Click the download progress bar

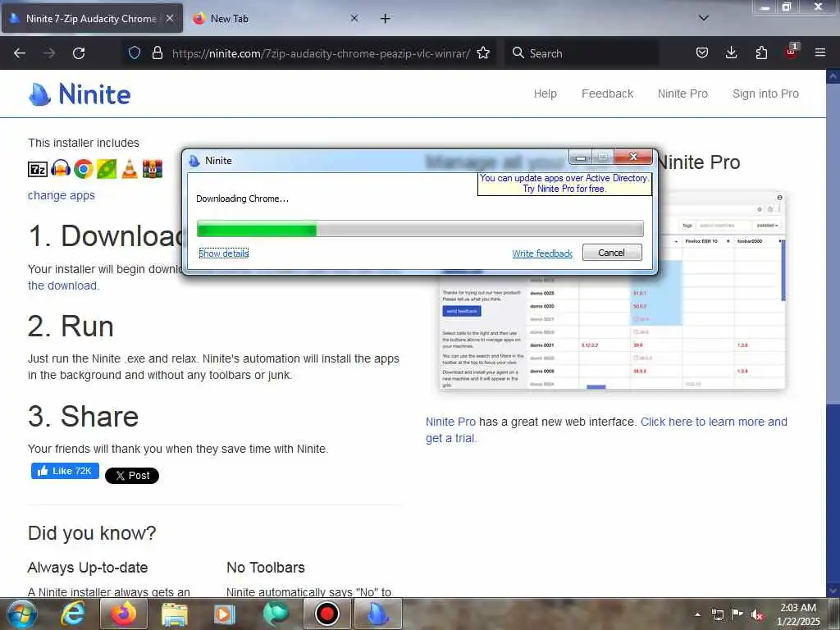click(x=420, y=229)
